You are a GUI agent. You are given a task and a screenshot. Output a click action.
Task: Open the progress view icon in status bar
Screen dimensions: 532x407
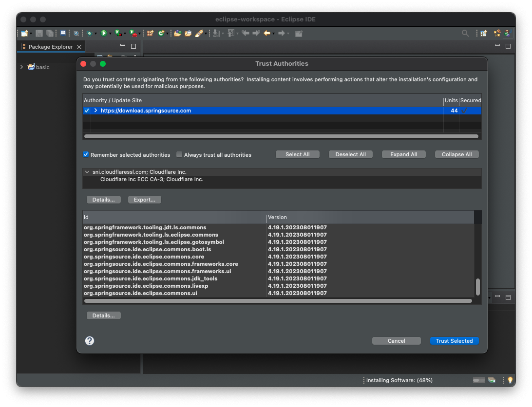492,380
